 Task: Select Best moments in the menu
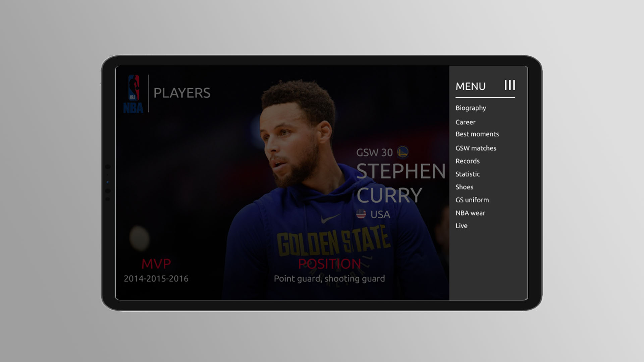point(477,134)
